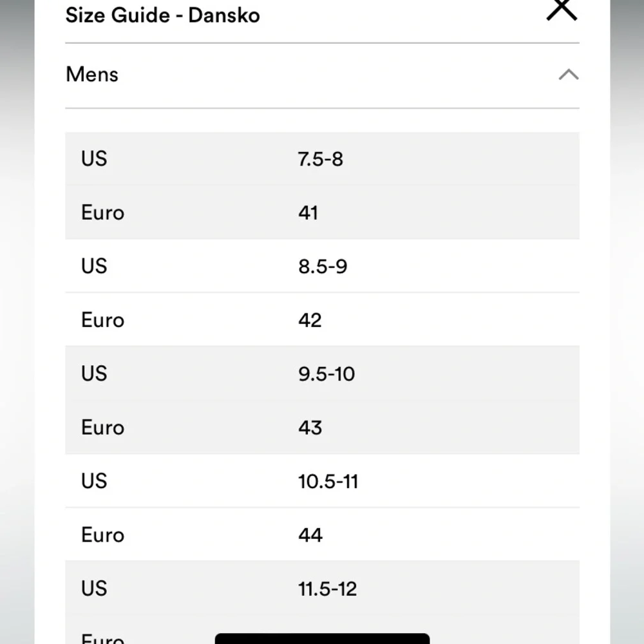This screenshot has width=644, height=644.
Task: Select the US 10.5-11 size value
Action: (328, 481)
